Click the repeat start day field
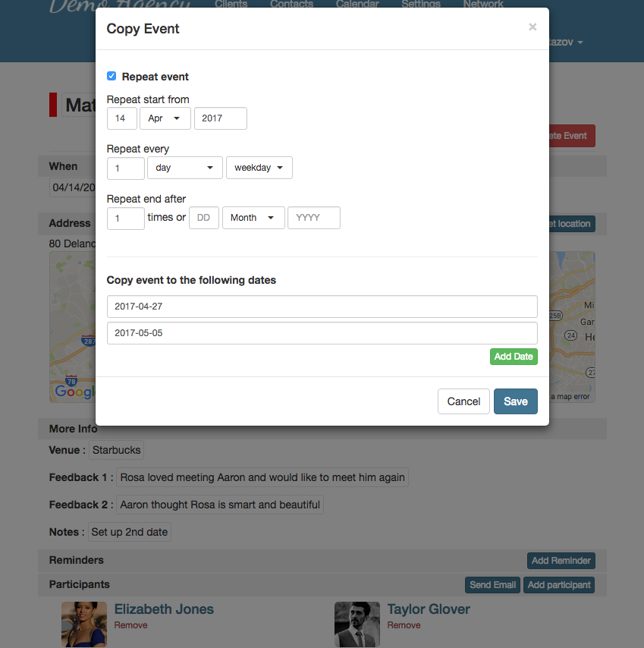This screenshot has width=644, height=648. pos(121,118)
